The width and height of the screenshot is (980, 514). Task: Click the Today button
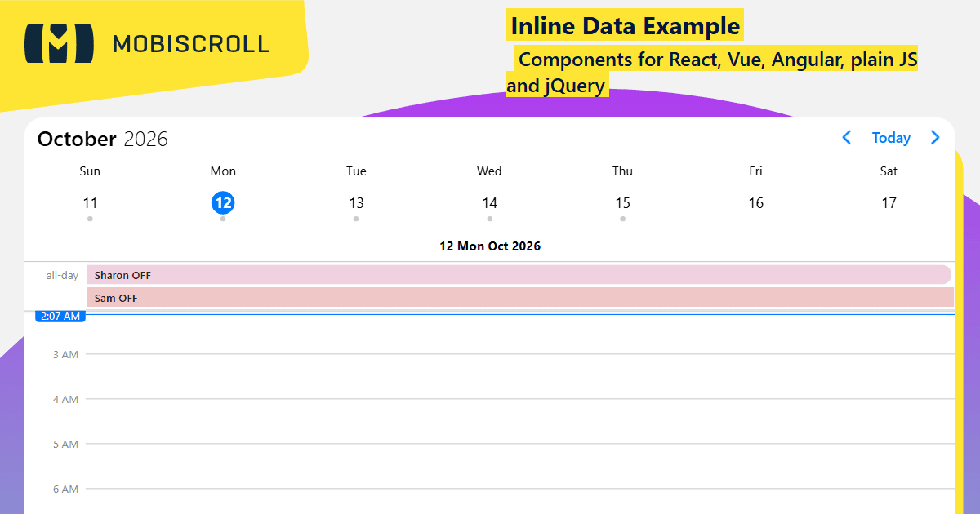[891, 138]
